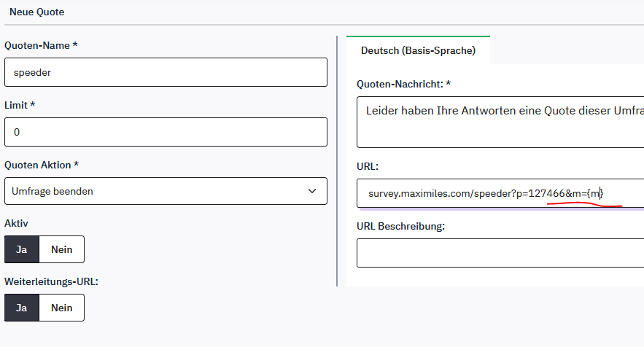Click the 'Quoten-Name *' label
644x347 pixels.
click(41, 45)
